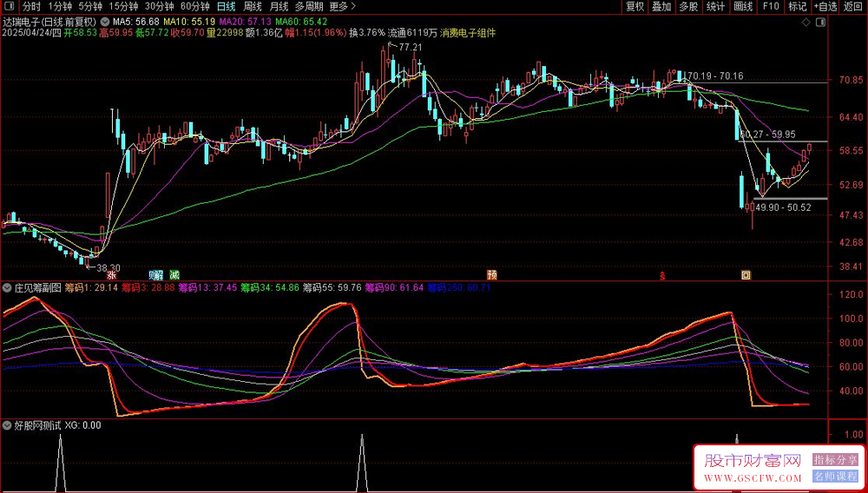This screenshot has height=493, width=868.
Task: Click the 回 event marker icon
Action: tap(746, 274)
